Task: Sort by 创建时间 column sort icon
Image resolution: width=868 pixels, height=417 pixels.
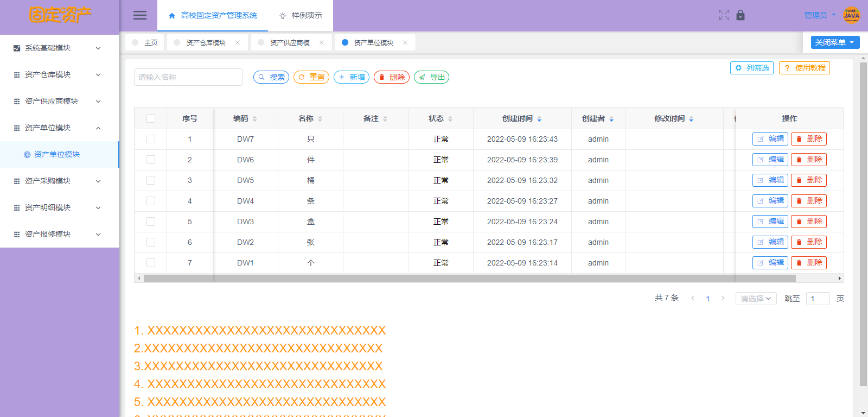Action: 539,119
